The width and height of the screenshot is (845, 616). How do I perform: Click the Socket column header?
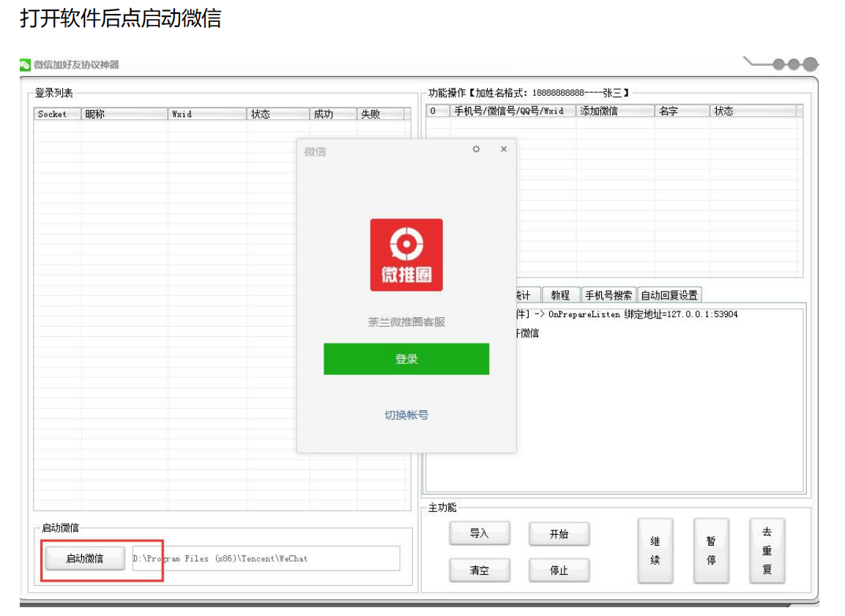pyautogui.click(x=57, y=114)
